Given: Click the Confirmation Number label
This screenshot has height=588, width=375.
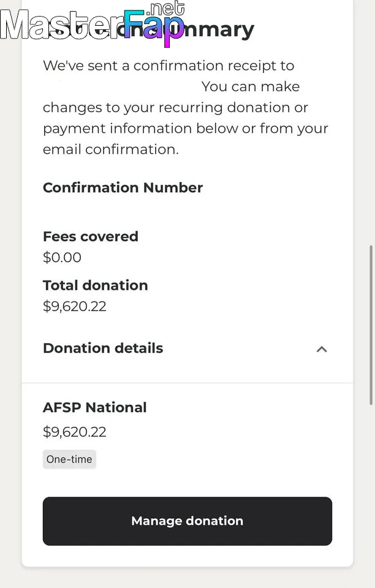Looking at the screenshot, I should click(123, 187).
